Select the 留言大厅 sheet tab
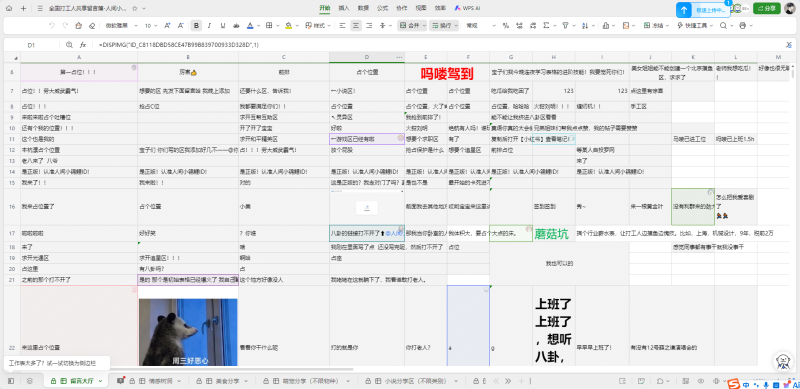Viewport: 800px width, 389px height. point(76,381)
